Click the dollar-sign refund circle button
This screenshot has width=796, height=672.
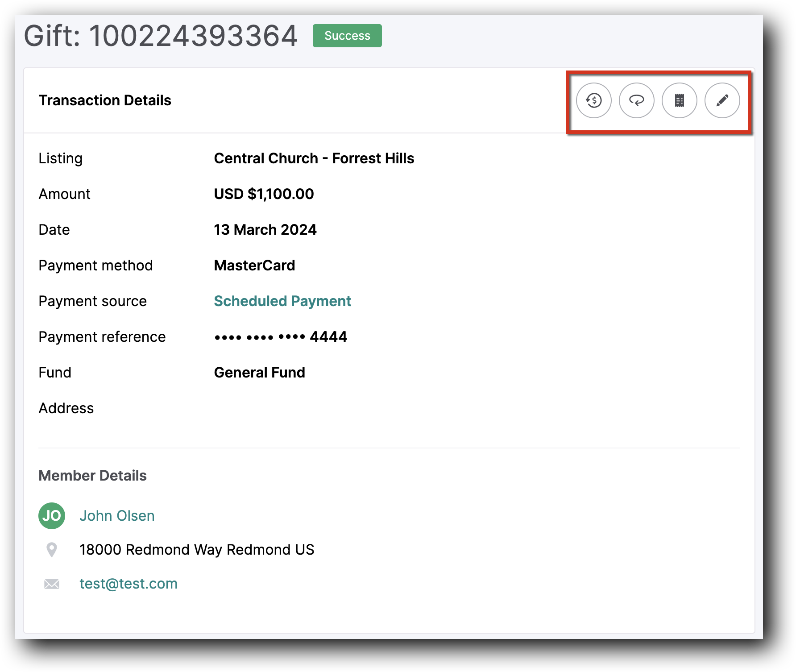(x=593, y=101)
